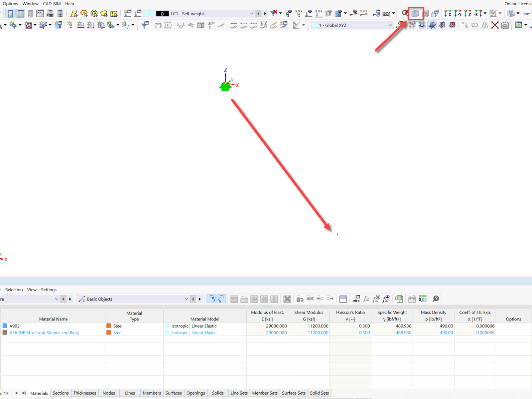The height and width of the screenshot is (399, 532).
Task: Toggle the tables panel button
Action: tap(20, 14)
